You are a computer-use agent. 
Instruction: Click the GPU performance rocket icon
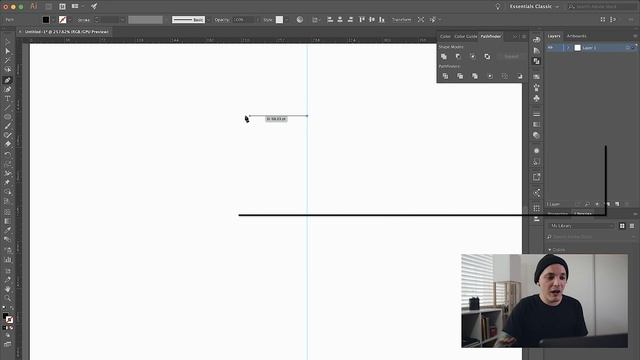point(94,7)
